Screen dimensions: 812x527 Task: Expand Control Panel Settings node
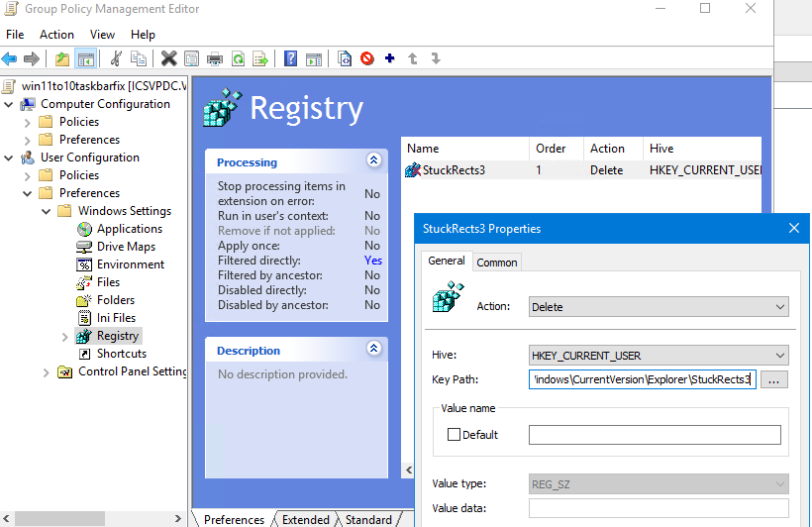click(x=47, y=372)
